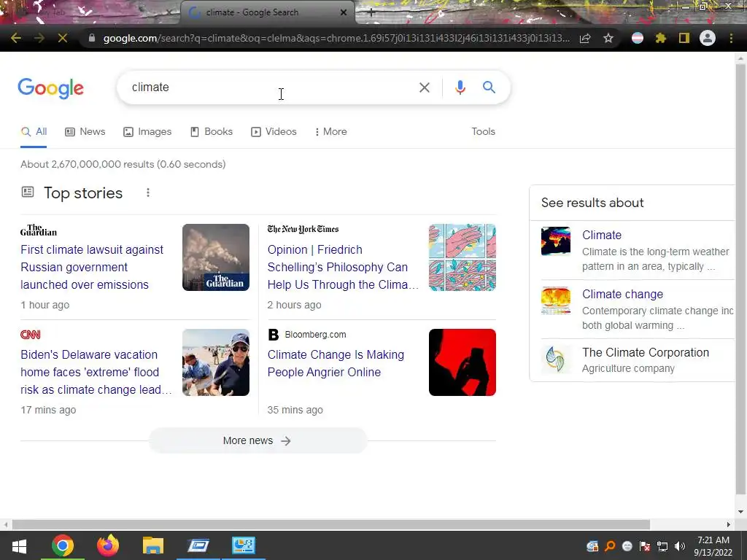Screen dimensions: 747x560
Task: Open Windows Start menu
Action: pos(19,545)
